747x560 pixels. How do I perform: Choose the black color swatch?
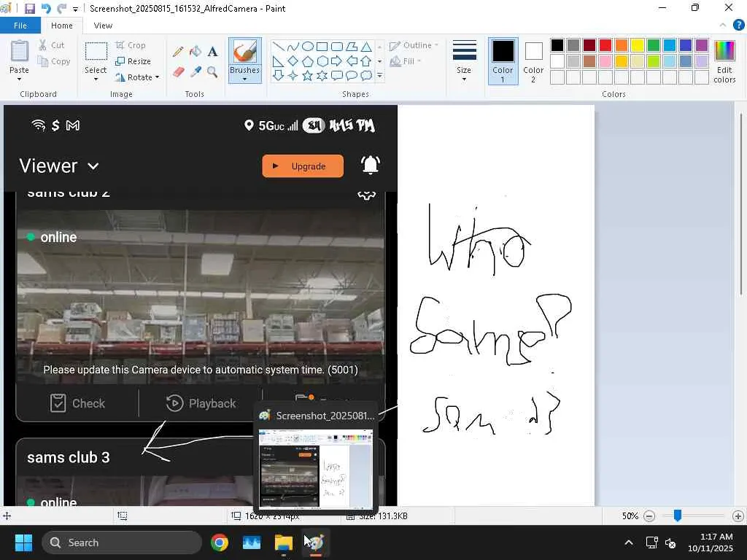557,45
